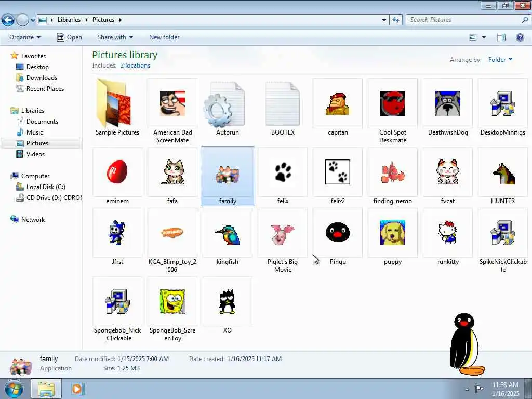Viewport: 532px width, 399px height.
Task: Select the puppy application icon
Action: pyautogui.click(x=393, y=233)
